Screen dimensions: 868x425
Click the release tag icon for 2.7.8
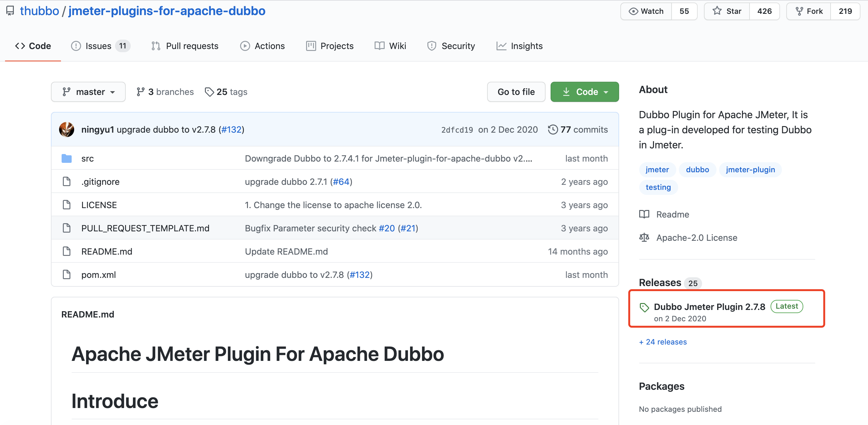(x=644, y=307)
